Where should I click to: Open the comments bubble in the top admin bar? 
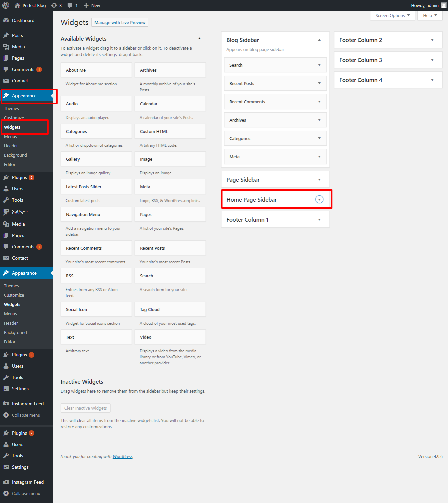(70, 5)
